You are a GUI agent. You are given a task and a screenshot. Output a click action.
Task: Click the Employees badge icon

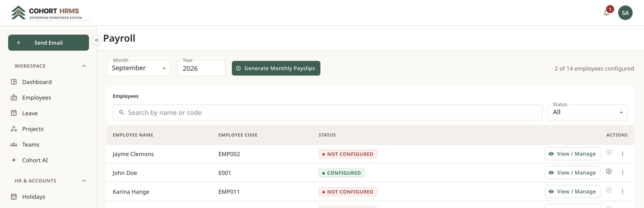pyautogui.click(x=14, y=98)
